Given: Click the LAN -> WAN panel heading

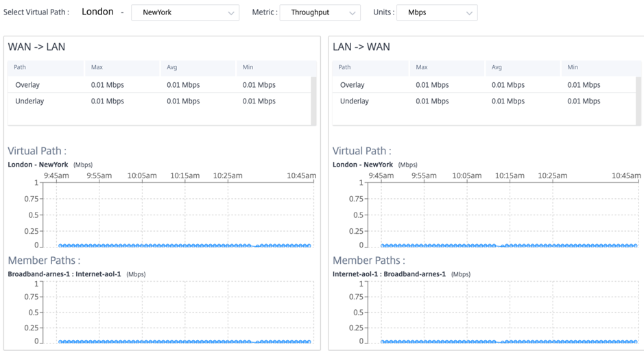Looking at the screenshot, I should point(361,47).
